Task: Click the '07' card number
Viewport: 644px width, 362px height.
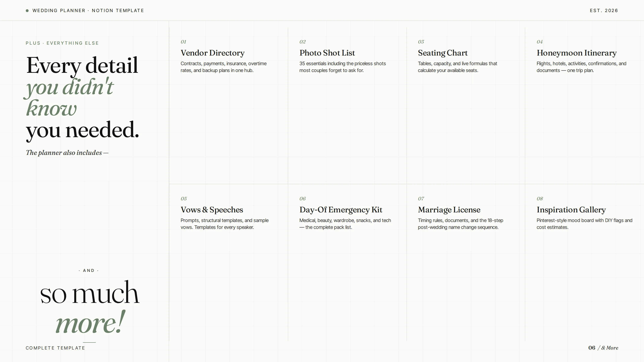Action: click(x=421, y=199)
